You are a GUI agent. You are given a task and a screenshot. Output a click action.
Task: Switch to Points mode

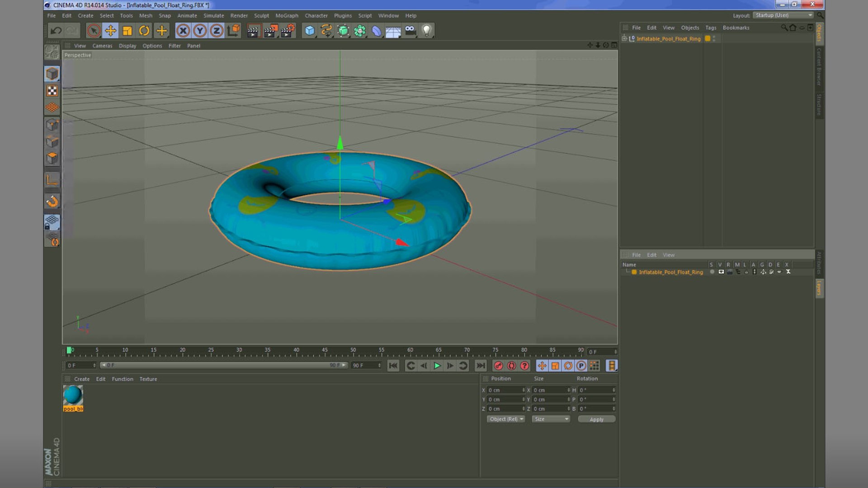click(52, 125)
